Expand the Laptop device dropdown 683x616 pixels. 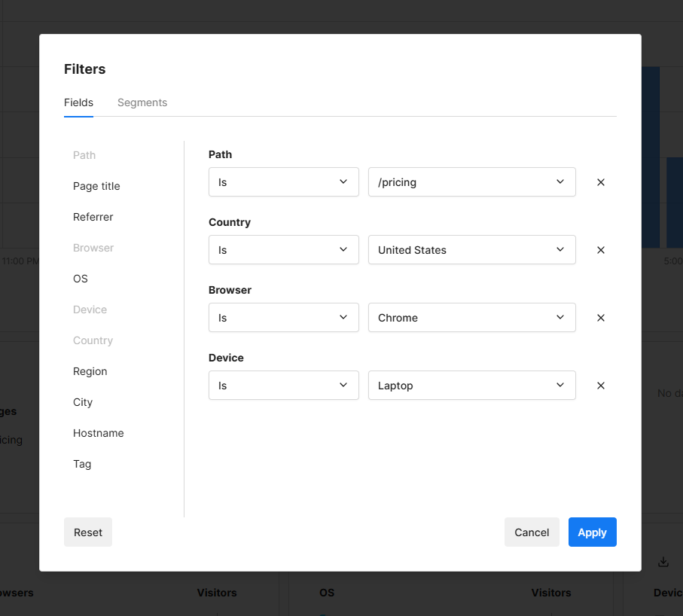[471, 386]
